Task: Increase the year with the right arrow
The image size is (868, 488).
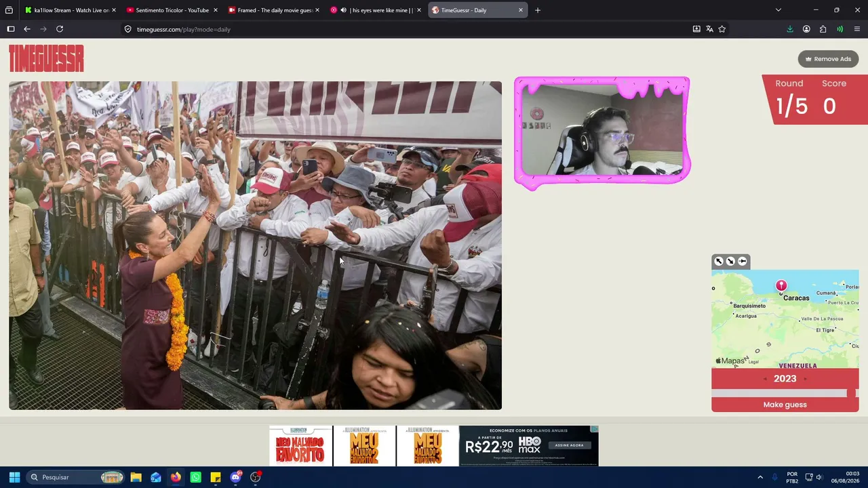Action: [x=805, y=379]
